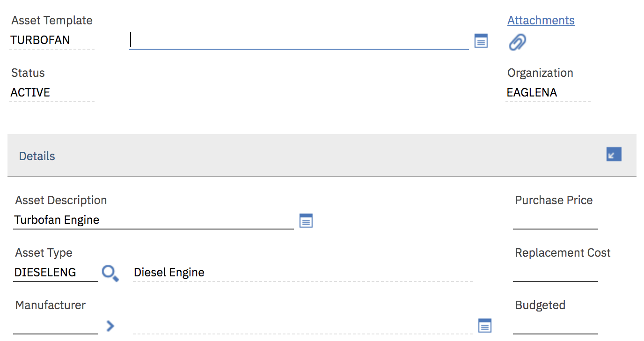Click into the template description text field
Image resolution: width=644 pixels, height=341 pixels.
click(299, 40)
